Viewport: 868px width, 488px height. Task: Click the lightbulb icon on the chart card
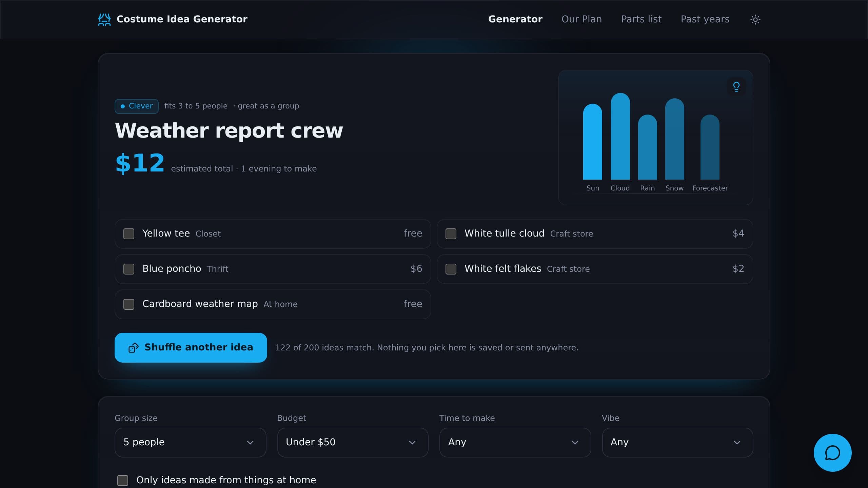tap(736, 87)
